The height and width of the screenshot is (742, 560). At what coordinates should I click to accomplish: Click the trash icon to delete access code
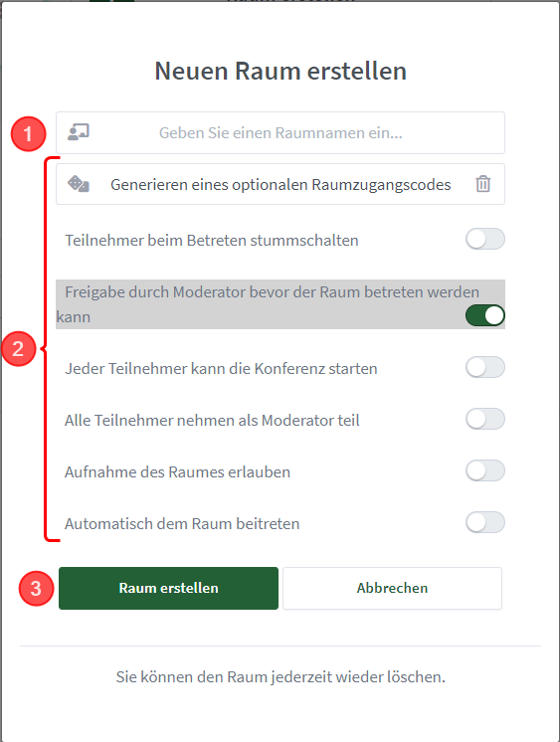coord(482,184)
